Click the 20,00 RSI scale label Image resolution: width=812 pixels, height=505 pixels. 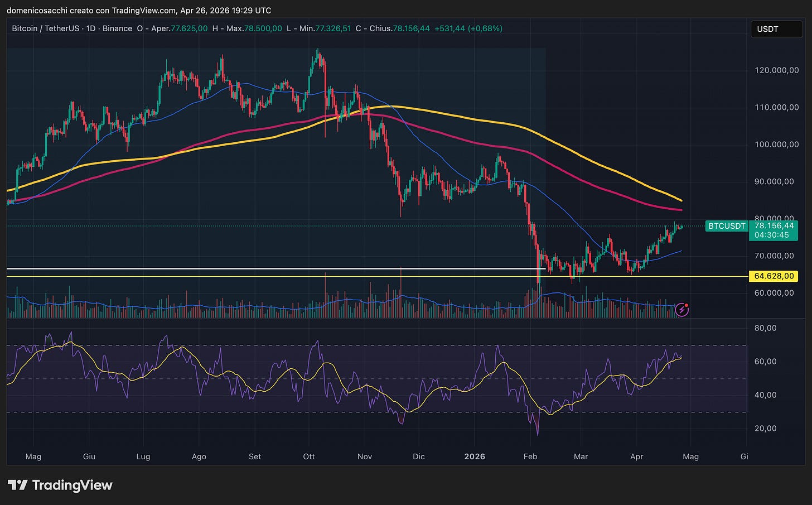pos(765,429)
